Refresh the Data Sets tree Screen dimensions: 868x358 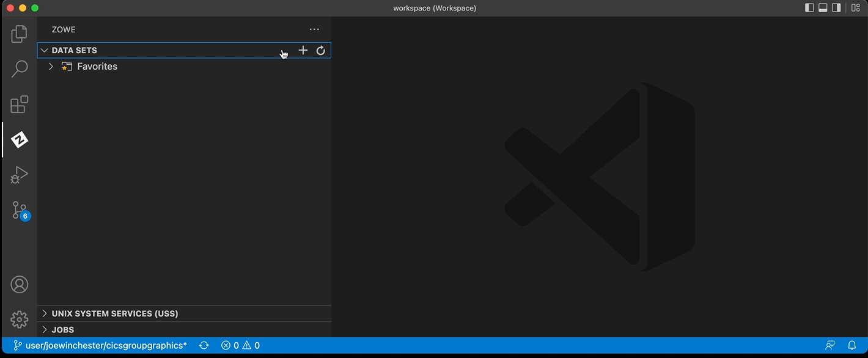pyautogui.click(x=320, y=50)
